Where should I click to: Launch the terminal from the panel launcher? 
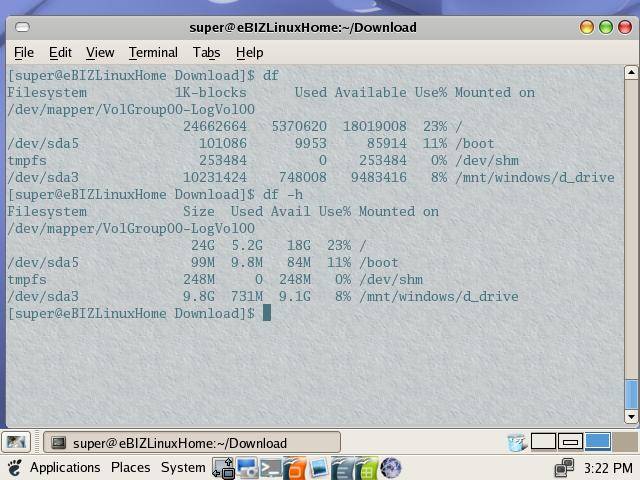271,468
